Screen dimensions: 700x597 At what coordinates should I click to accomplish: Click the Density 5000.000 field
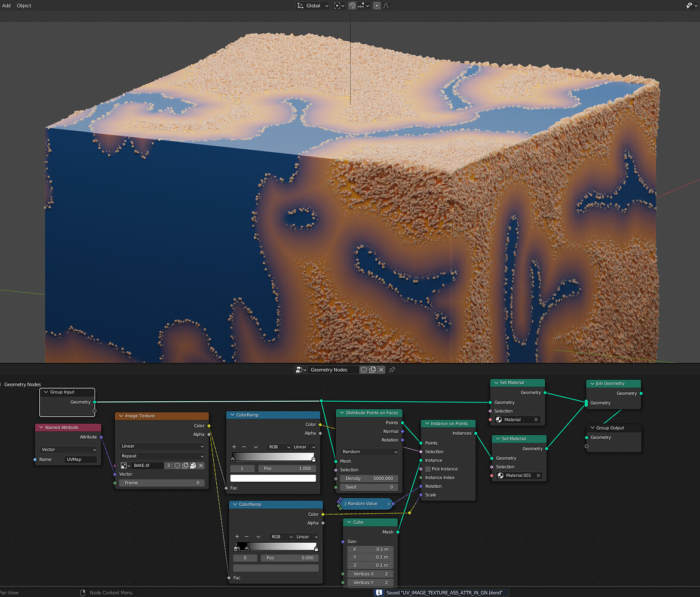pyautogui.click(x=369, y=478)
